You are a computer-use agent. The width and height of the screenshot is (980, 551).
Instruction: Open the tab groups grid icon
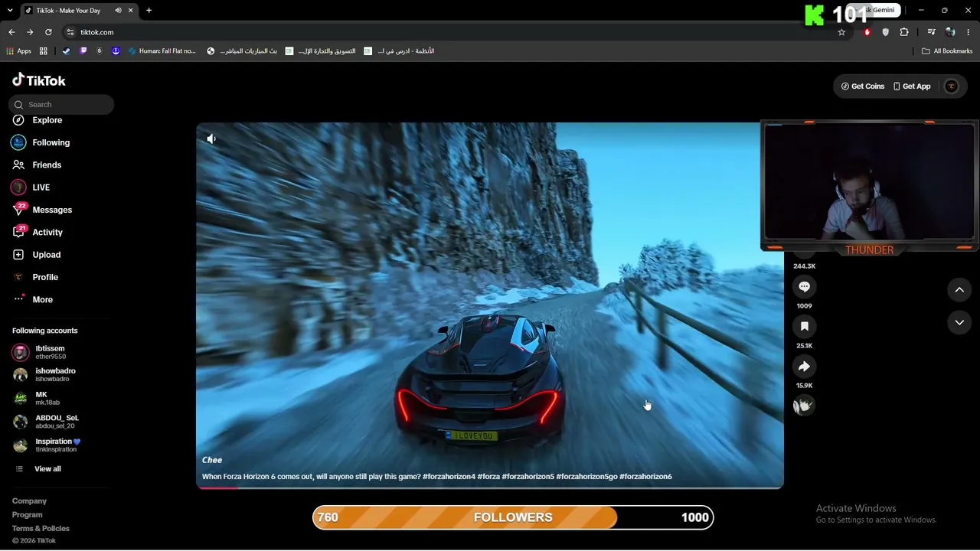click(x=44, y=51)
